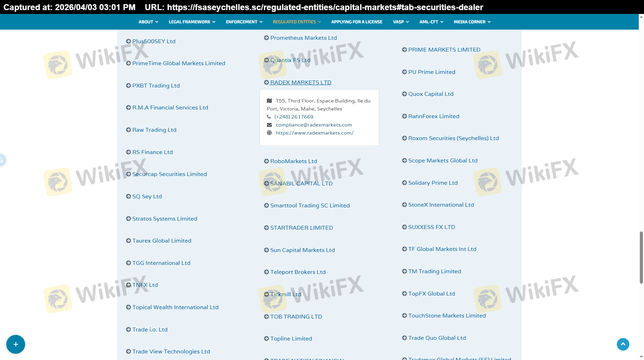Screen dimensions: 644x360
Task: Open the Media Corner dropdown menu
Action: [x=472, y=22]
